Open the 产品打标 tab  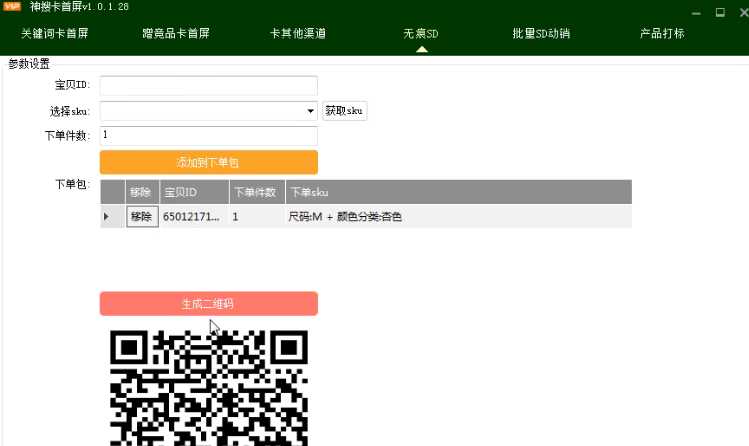(662, 33)
